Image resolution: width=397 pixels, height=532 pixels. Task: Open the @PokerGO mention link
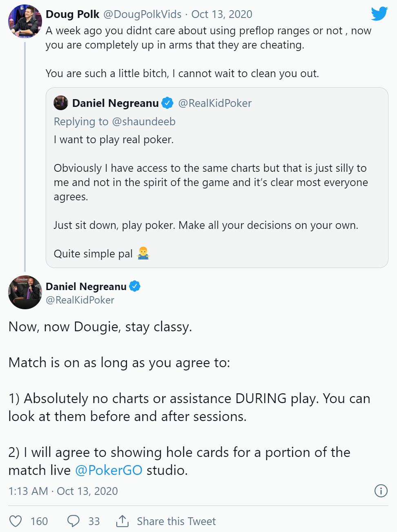coord(109,470)
